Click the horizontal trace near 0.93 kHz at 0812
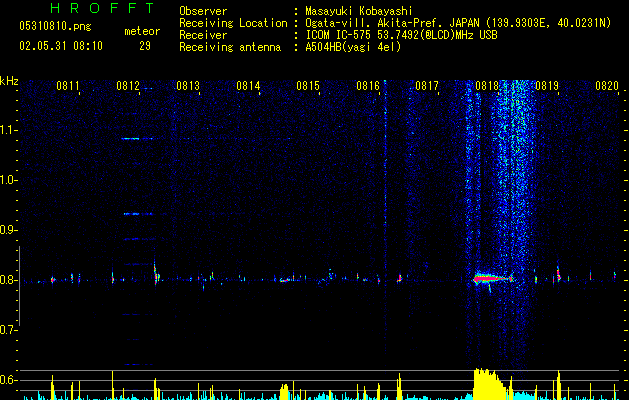 click(138, 214)
